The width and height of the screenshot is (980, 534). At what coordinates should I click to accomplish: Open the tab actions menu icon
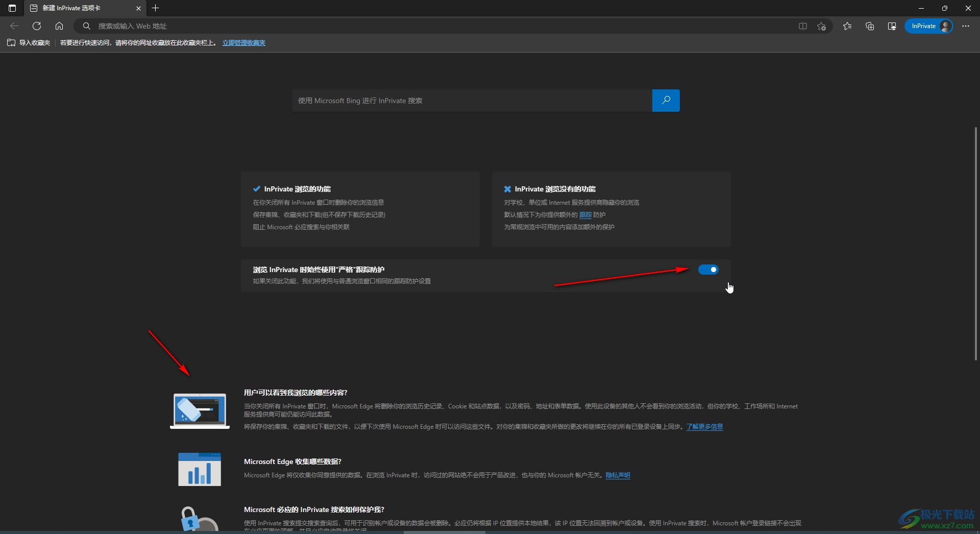(12, 8)
